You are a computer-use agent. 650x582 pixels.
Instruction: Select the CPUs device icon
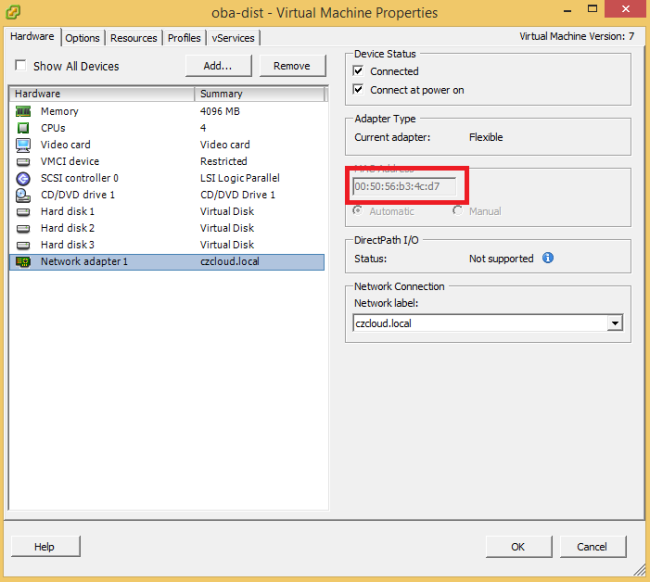(x=23, y=128)
